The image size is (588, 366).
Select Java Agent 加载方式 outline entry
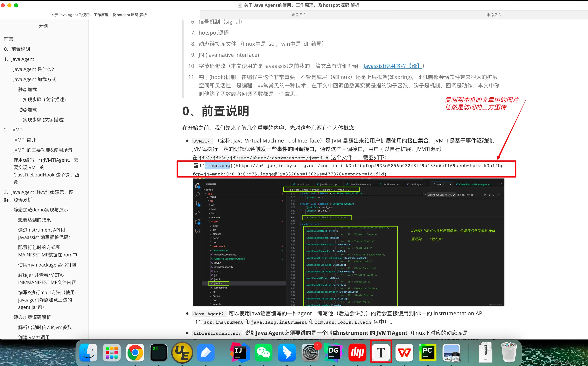[35, 79]
